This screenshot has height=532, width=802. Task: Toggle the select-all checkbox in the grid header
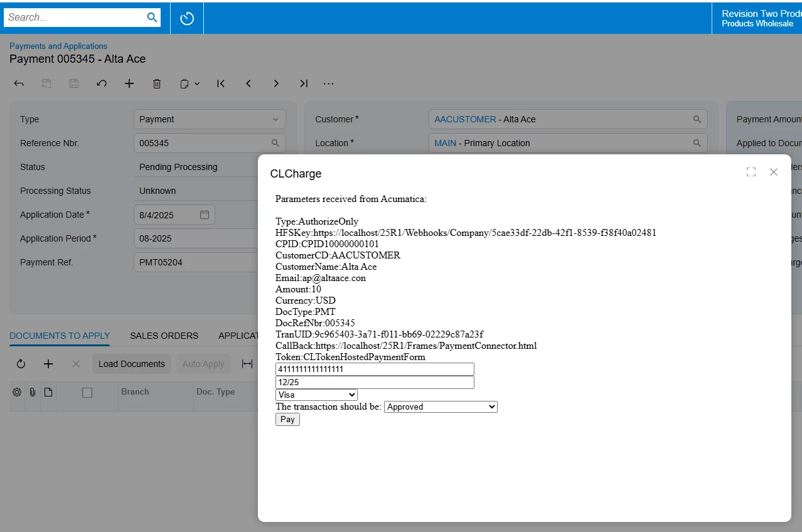pos(87,393)
